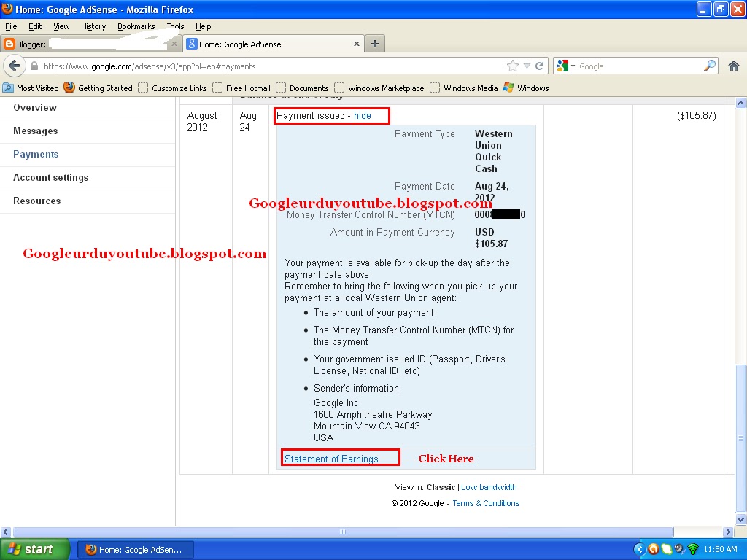
Task: Click the wireless network tray icon
Action: click(693, 550)
